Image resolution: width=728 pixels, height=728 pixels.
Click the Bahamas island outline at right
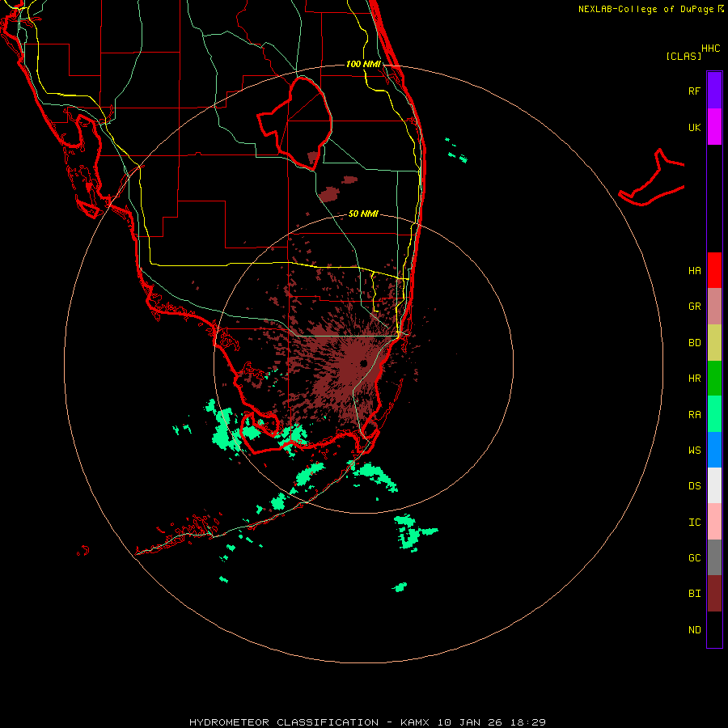651,178
